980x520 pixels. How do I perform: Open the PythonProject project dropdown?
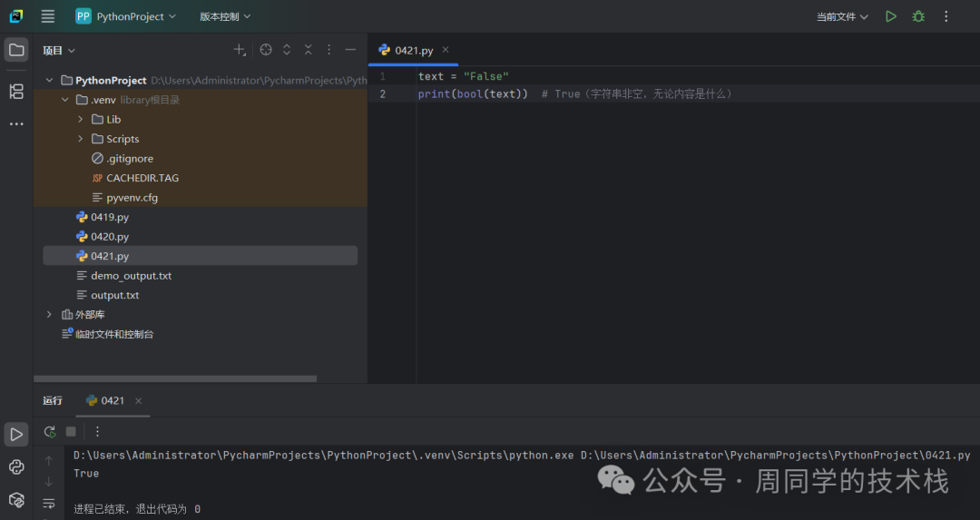click(x=125, y=16)
